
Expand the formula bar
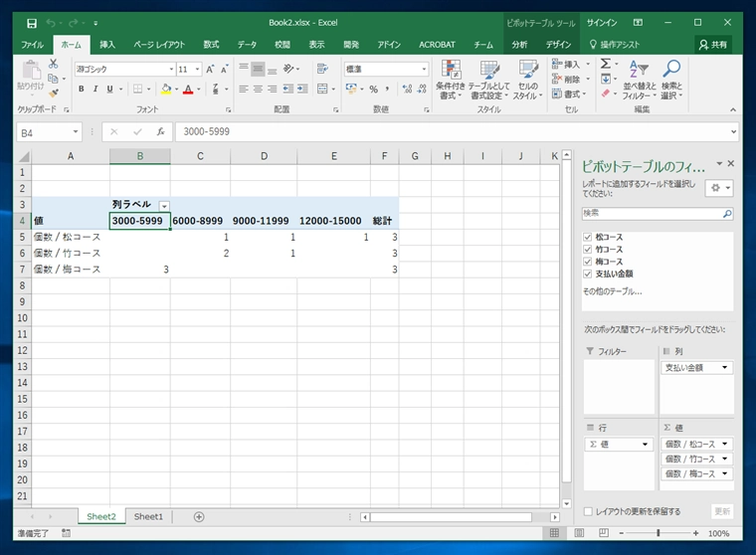pos(733,131)
